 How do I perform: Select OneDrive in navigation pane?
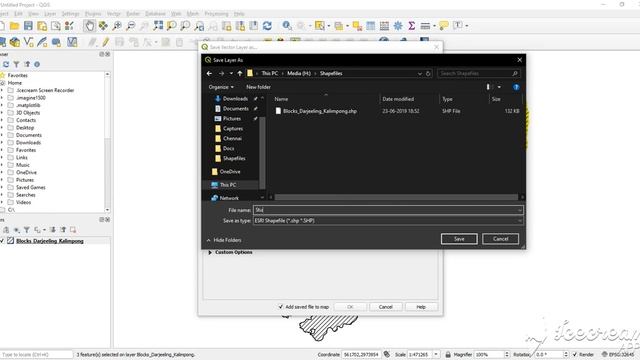(230, 172)
